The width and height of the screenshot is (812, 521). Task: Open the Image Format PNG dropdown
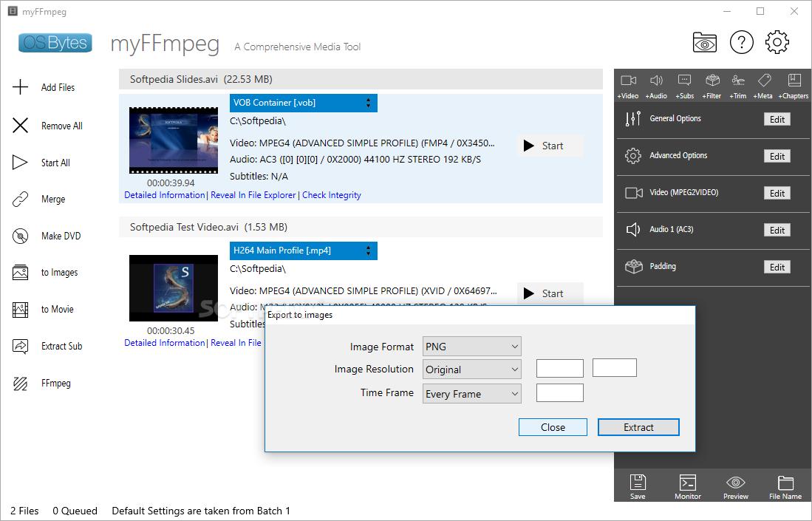tap(472, 347)
